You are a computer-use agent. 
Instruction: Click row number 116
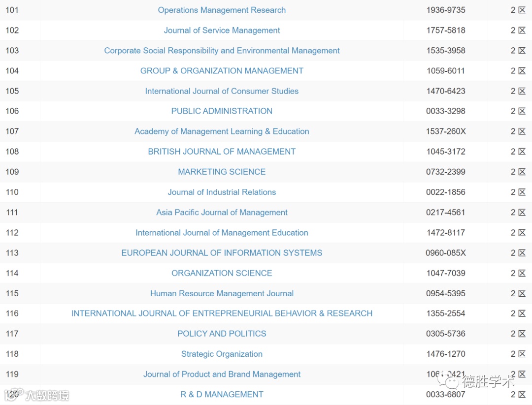12,313
